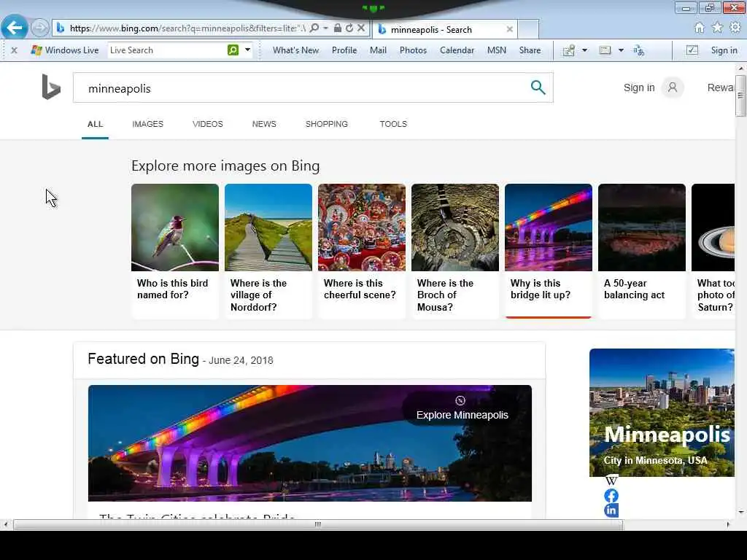Open the snow globes cheerful scene image

(362, 227)
